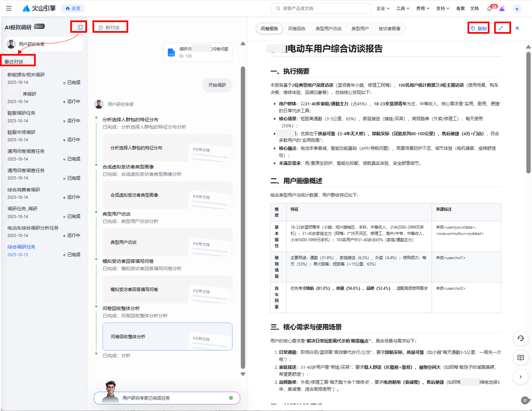Image resolution: width=532 pixels, height=411 pixels.
Task: Copy the report with 复制 button
Action: click(478, 28)
